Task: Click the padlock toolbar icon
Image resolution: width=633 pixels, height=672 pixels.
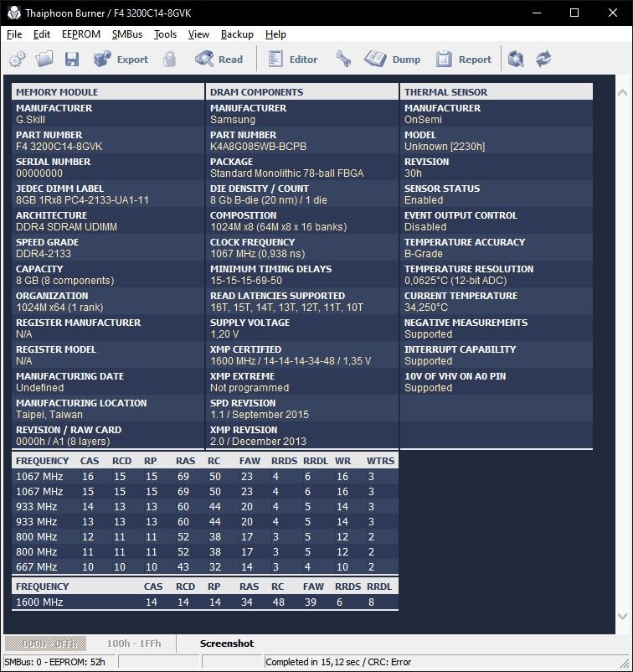Action: [170, 59]
